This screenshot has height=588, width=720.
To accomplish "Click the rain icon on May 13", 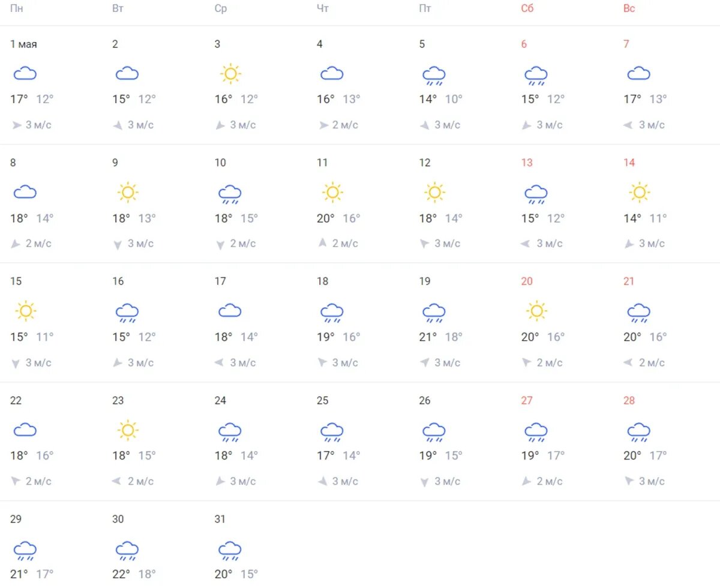I will click(x=536, y=194).
